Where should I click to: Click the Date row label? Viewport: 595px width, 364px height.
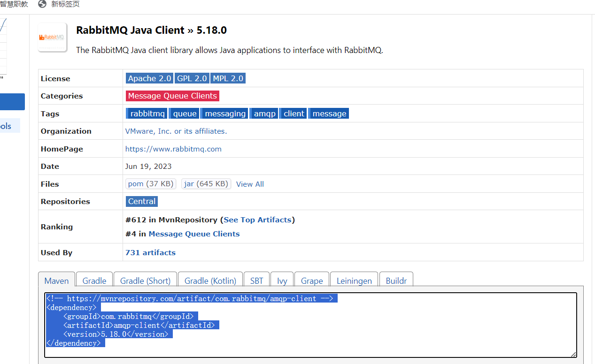pos(50,167)
